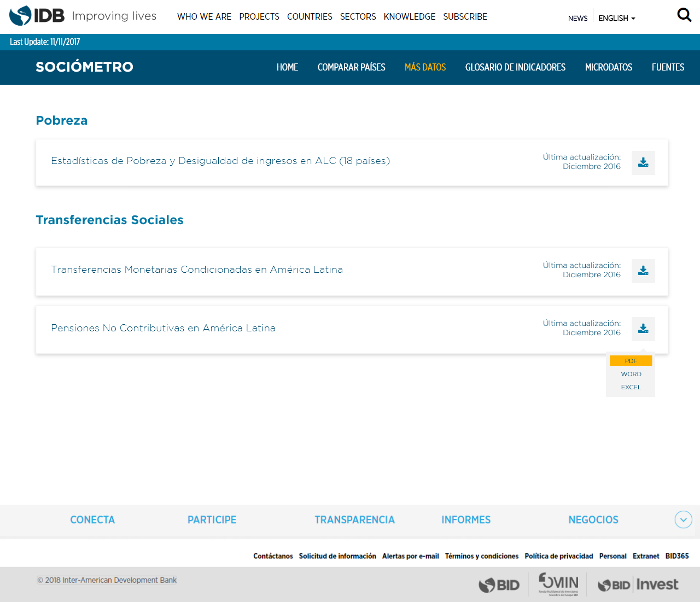Download the Estadísticas de Pobreza y Desigualdad dataset
Viewport: 700px width, 602px height.
[x=643, y=163]
